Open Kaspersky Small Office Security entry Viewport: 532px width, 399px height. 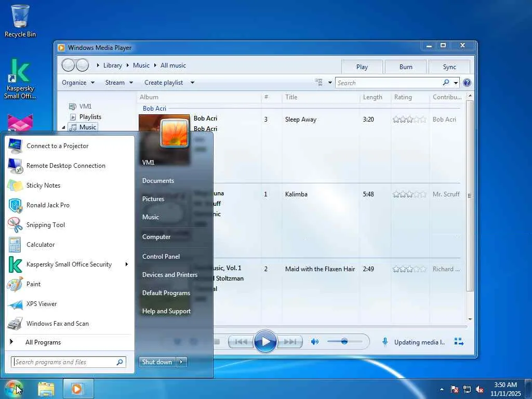pyautogui.click(x=70, y=264)
